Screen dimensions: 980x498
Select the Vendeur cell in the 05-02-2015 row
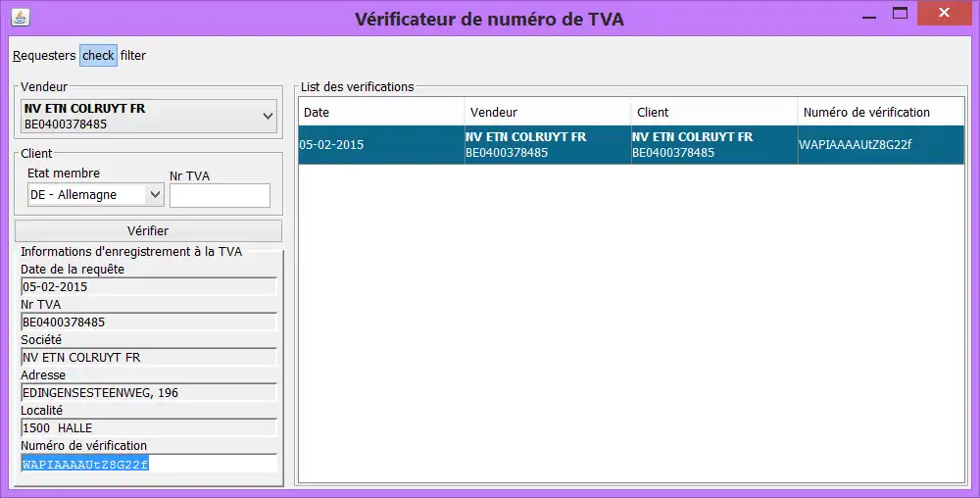coord(548,145)
